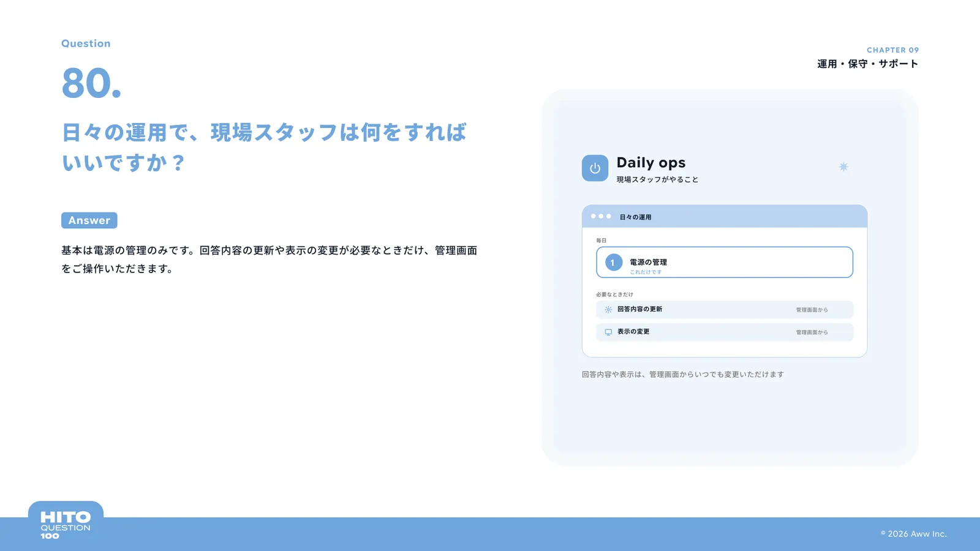
Task: Click the gear icon beside 回答内容の更新
Action: point(608,310)
